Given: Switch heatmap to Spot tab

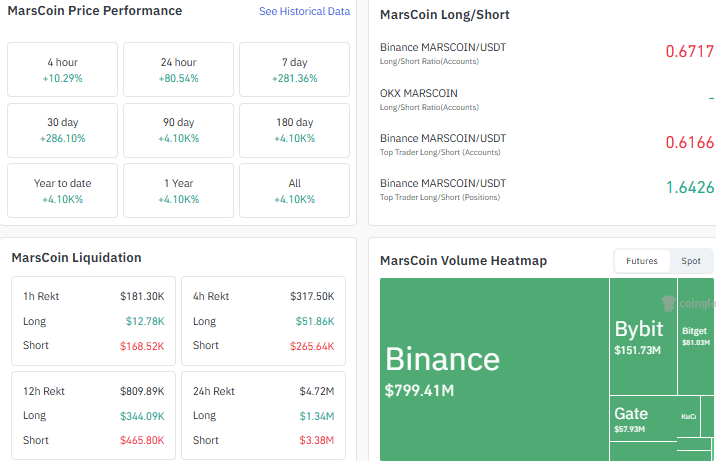Looking at the screenshot, I should (690, 261).
